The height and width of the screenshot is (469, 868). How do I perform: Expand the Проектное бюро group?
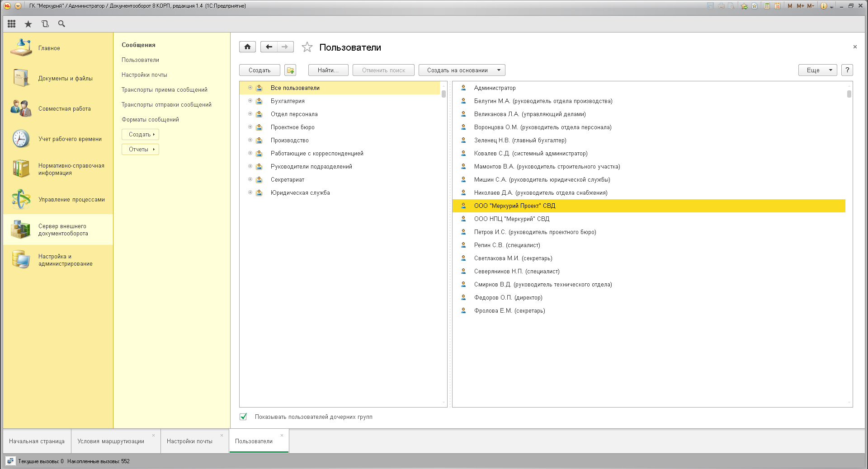(250, 127)
